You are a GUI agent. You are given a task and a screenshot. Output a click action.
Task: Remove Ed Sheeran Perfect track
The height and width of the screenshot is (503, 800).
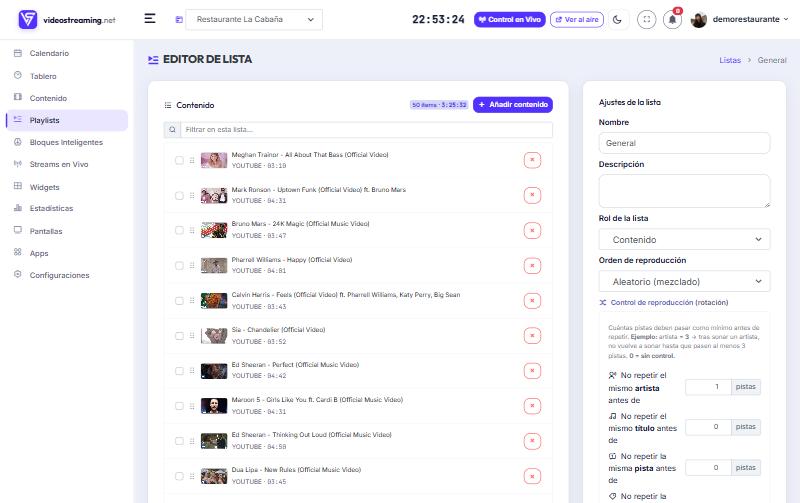(532, 371)
